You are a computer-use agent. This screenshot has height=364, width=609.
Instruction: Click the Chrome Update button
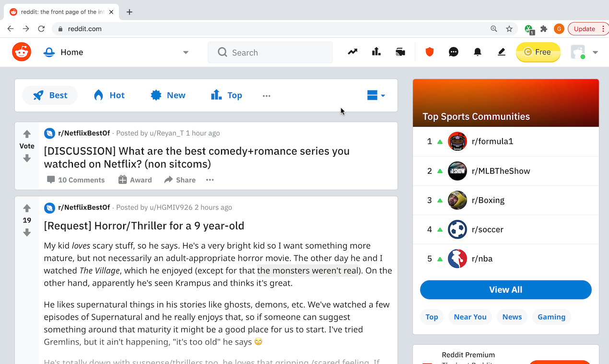(588, 29)
